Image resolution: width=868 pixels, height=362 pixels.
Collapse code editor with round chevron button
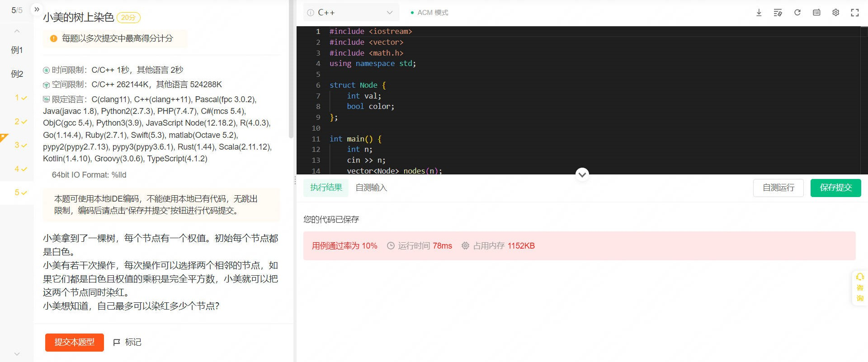pos(582,174)
